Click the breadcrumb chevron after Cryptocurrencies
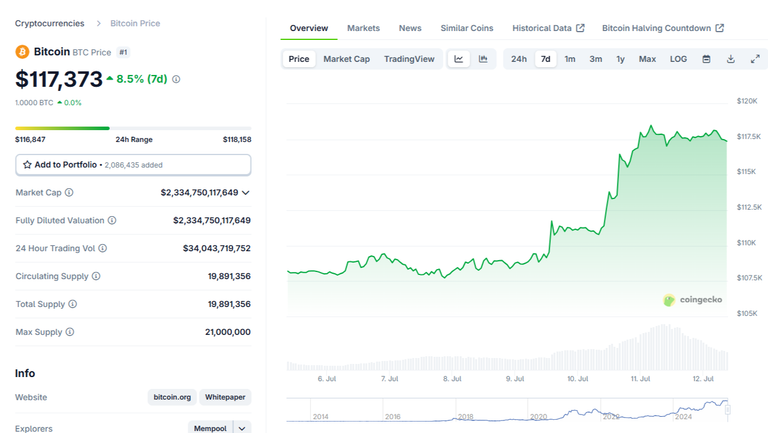Viewport: 768px width, 433px height. (98, 24)
